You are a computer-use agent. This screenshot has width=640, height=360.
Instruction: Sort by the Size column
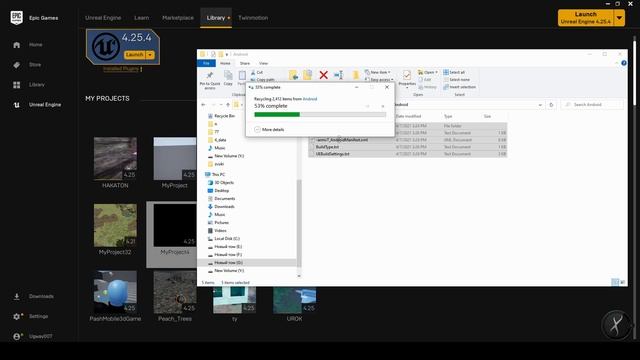click(487, 116)
